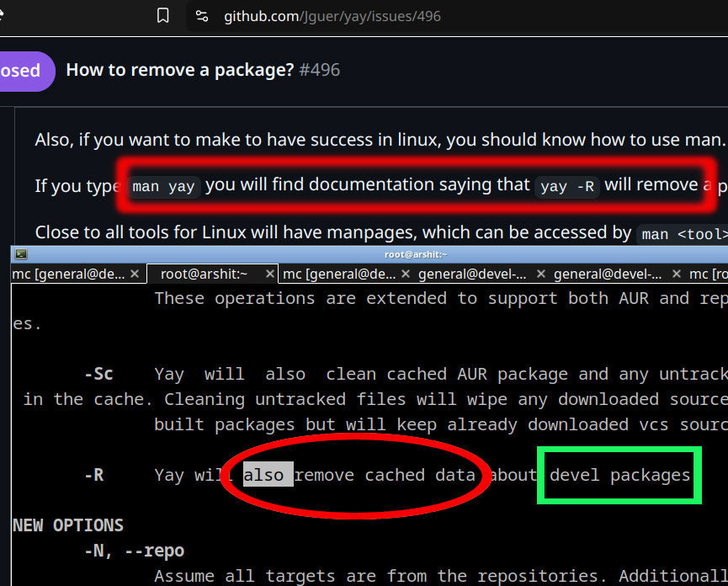Click the 'yay -R' inline code

point(567,187)
